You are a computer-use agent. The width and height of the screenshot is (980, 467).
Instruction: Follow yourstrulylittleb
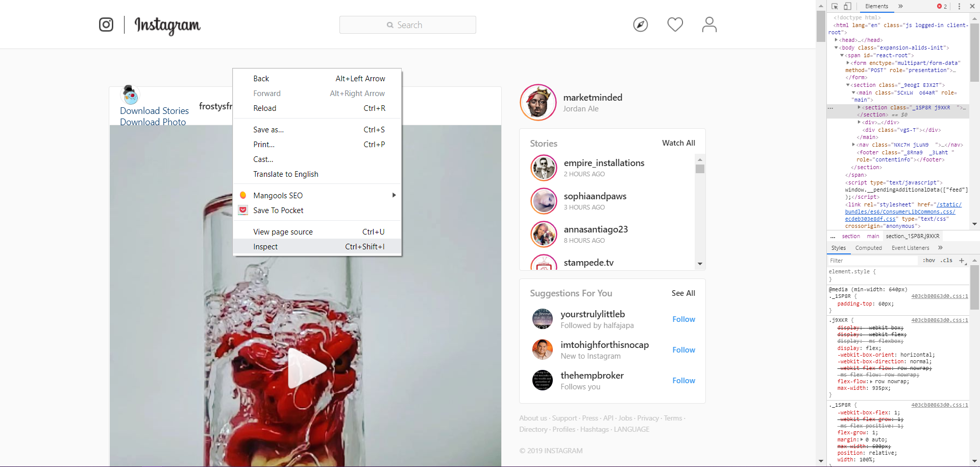[x=683, y=319]
